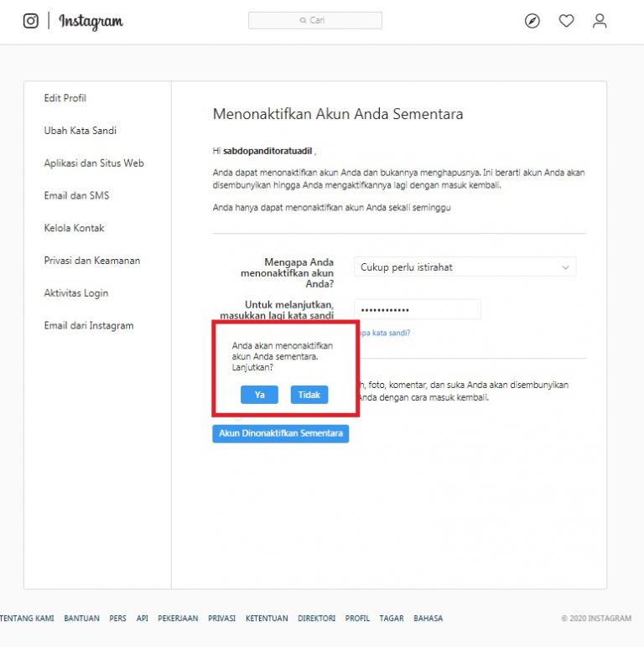The image size is (644, 647).
Task: Click the dropdown chevron arrow
Action: 565,267
